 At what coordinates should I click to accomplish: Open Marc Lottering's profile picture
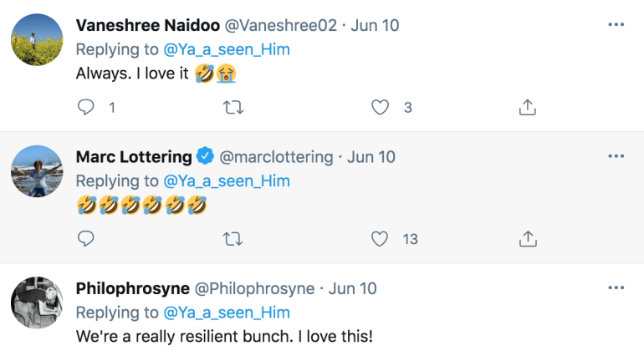(37, 171)
